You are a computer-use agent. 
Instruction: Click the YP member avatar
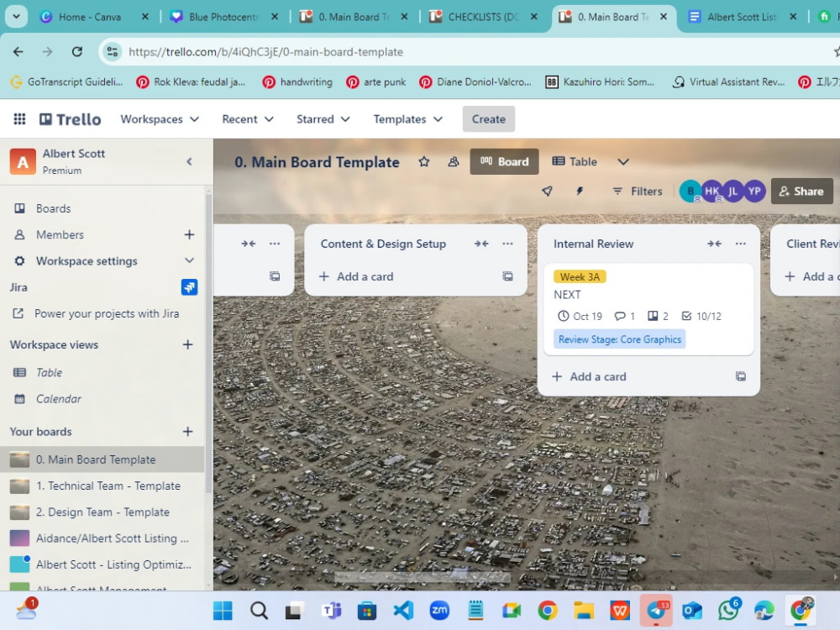(754, 192)
